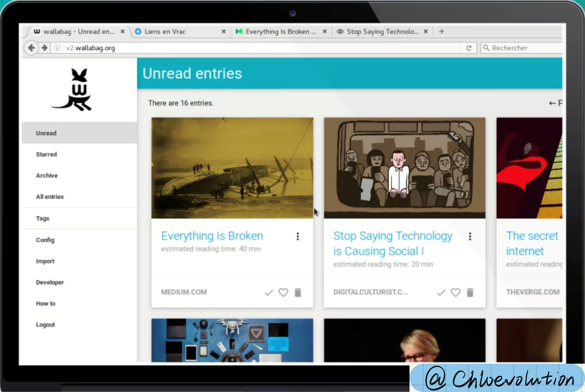Open the Everything Is Broken article title

click(x=212, y=236)
